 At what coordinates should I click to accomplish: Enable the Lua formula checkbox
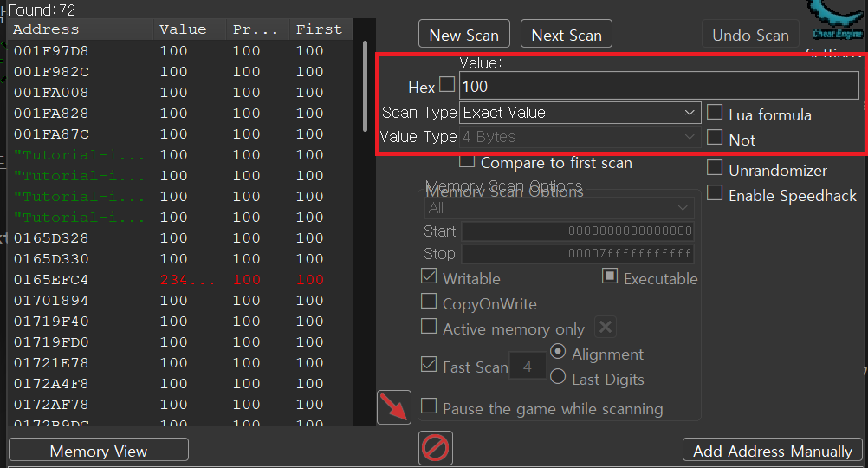(715, 113)
